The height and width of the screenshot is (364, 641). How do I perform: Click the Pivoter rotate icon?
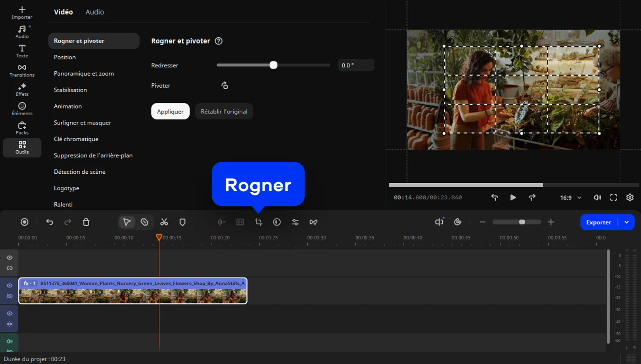coord(225,86)
